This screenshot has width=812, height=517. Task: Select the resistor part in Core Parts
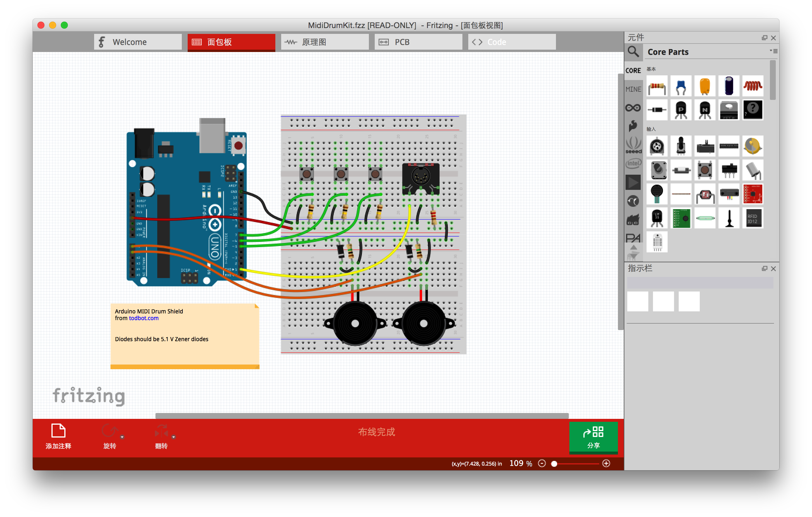click(656, 86)
